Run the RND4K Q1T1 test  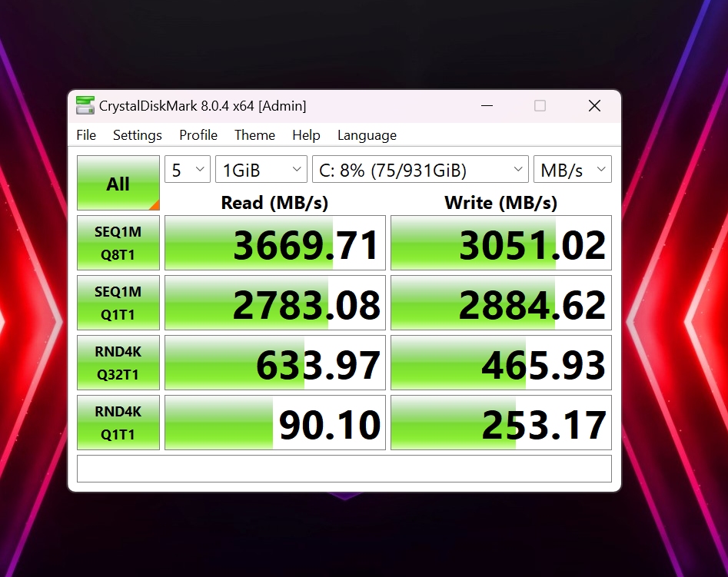[x=118, y=423]
